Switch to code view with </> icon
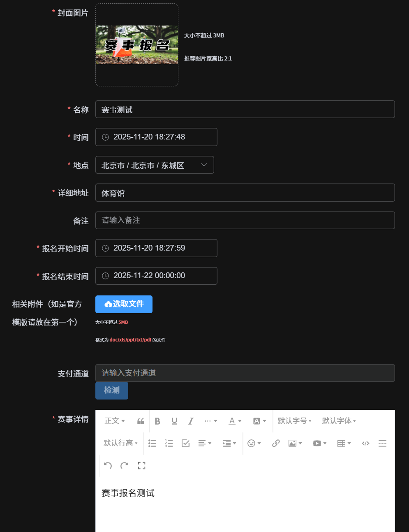The width and height of the screenshot is (409, 532). (365, 443)
